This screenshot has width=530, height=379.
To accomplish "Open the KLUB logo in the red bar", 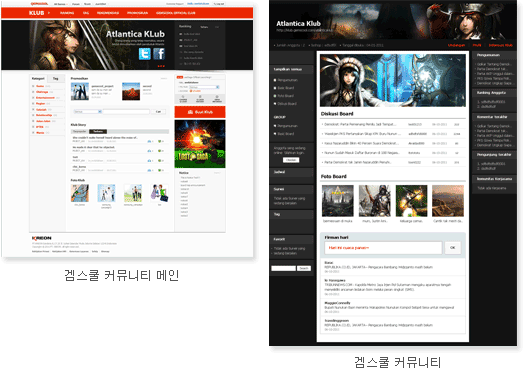I will 37,13.
